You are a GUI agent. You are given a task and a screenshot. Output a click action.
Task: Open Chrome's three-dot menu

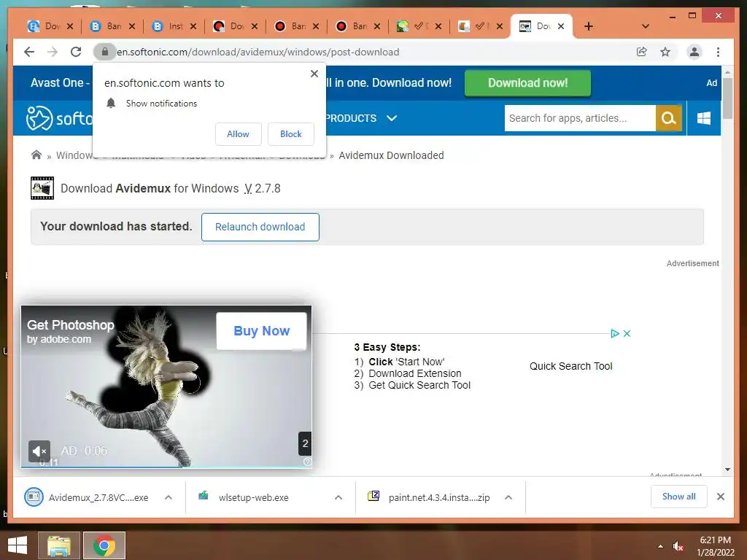[718, 52]
